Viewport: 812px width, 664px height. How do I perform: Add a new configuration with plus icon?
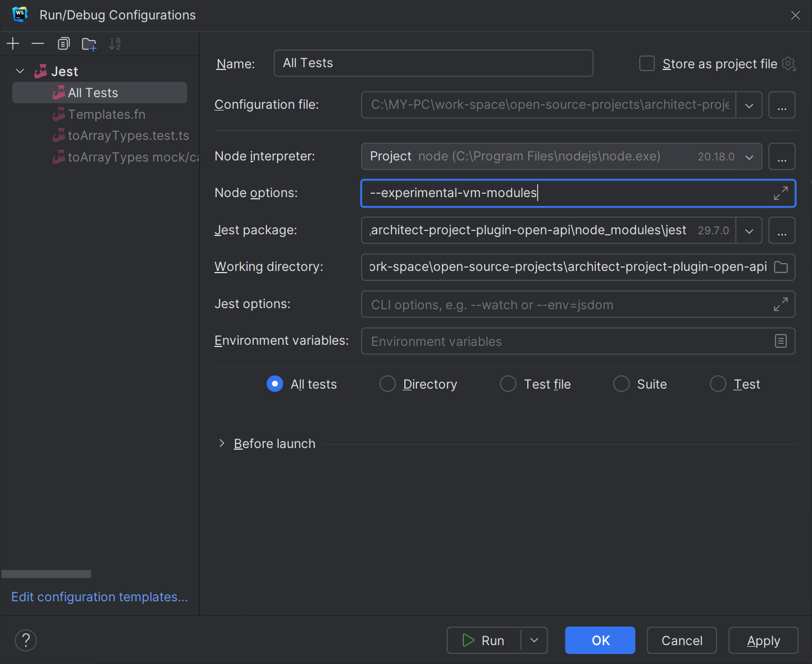click(13, 43)
